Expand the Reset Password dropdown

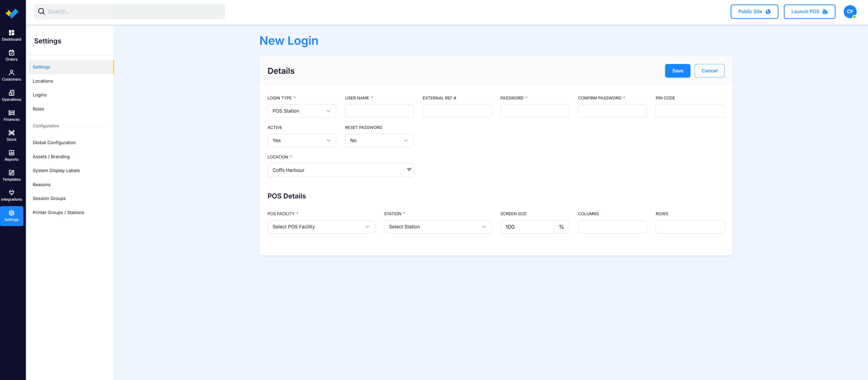click(379, 141)
